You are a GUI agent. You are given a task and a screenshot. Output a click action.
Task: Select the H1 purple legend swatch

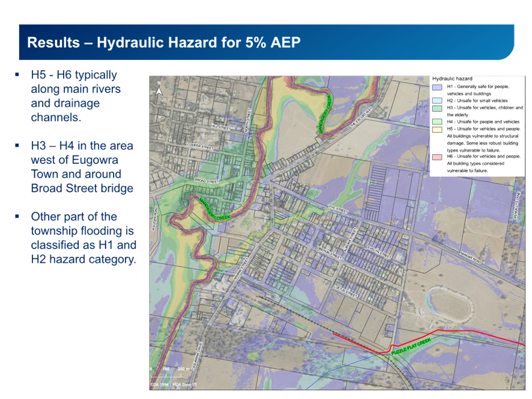click(x=437, y=87)
